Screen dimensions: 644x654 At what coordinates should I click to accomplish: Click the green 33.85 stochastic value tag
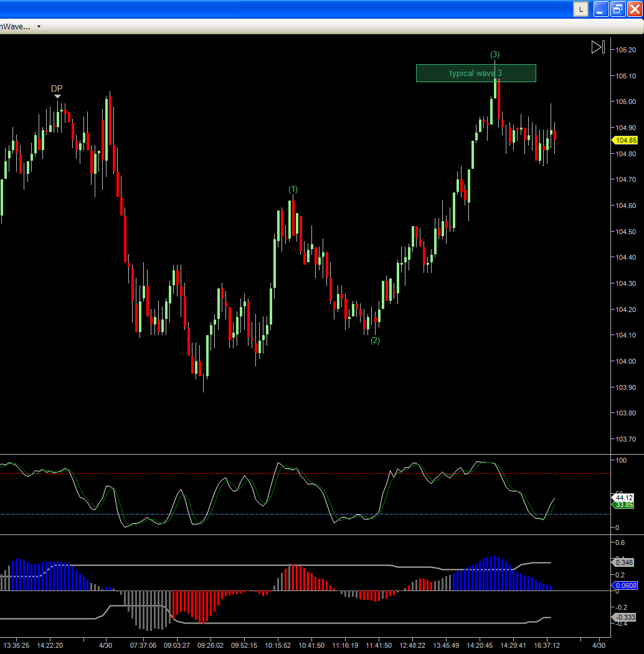623,505
